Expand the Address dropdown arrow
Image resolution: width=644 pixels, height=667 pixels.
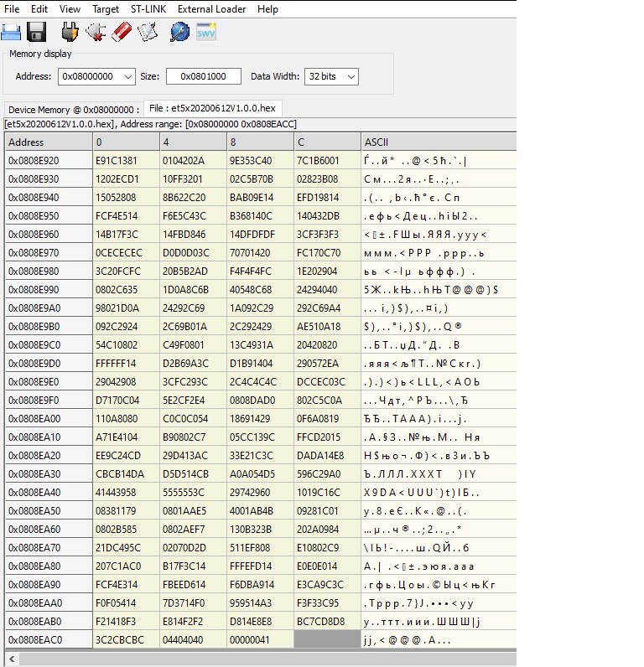128,77
